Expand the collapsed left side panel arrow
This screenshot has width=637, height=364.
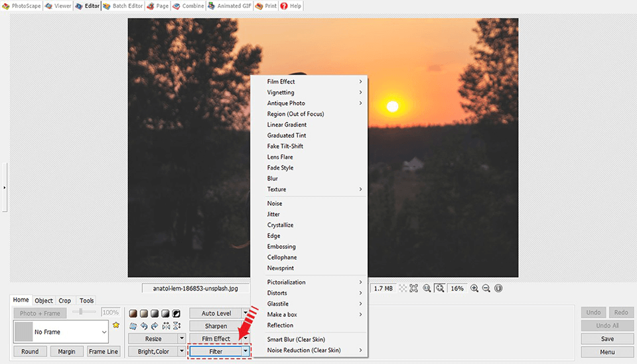[5, 188]
